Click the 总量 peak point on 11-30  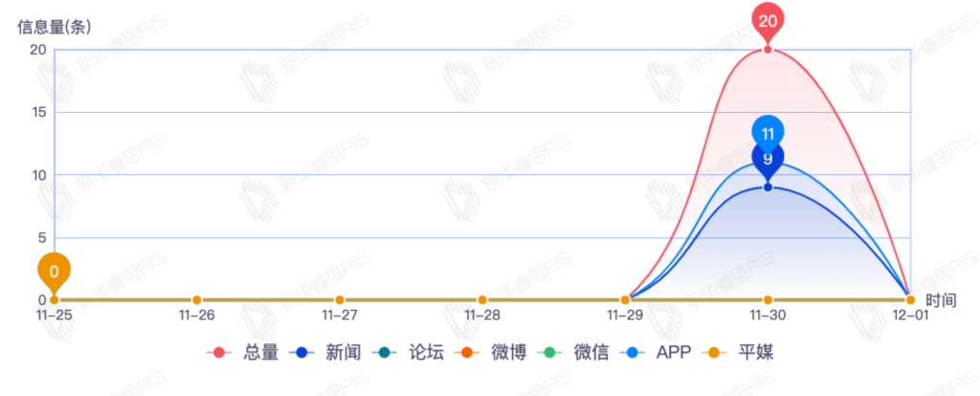[768, 50]
